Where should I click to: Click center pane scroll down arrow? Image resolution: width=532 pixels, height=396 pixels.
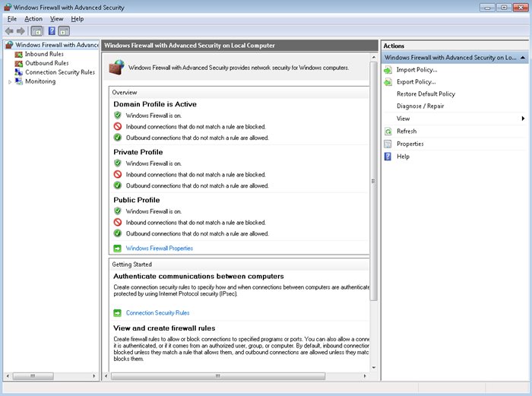click(374, 367)
